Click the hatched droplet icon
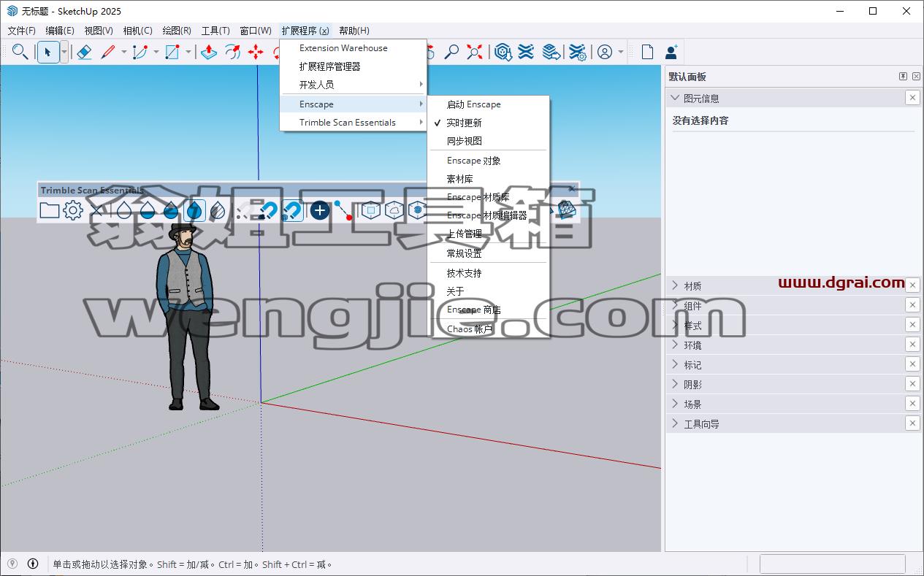 point(218,210)
